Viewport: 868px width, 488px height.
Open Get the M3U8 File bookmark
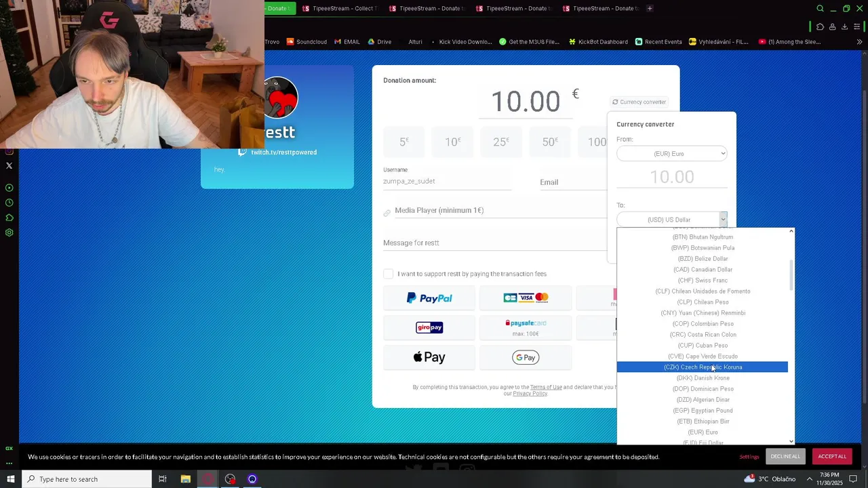point(529,42)
